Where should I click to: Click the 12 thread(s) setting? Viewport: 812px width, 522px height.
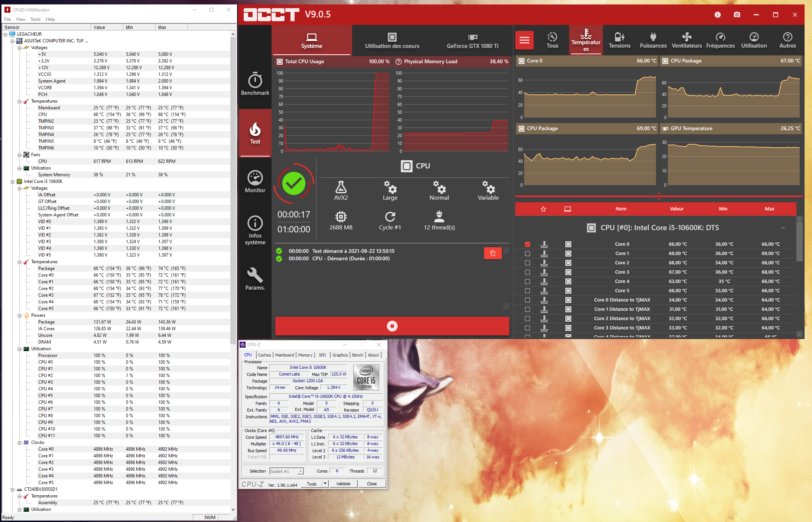(x=439, y=220)
